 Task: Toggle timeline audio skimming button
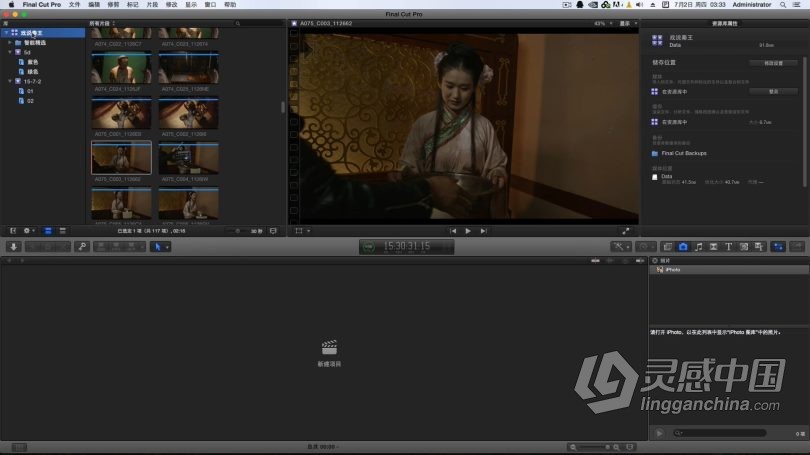pyautogui.click(x=610, y=260)
